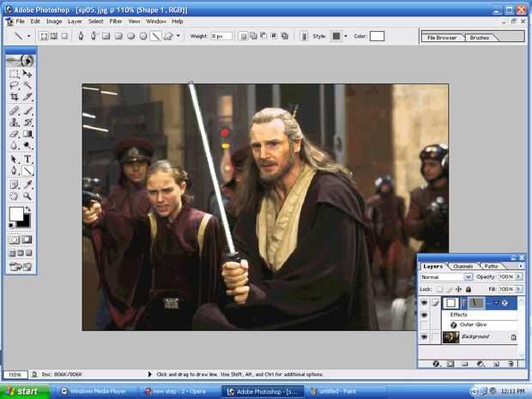Toggle Lock all padlock in Layers panel
The width and height of the screenshot is (532, 399).
click(x=469, y=289)
